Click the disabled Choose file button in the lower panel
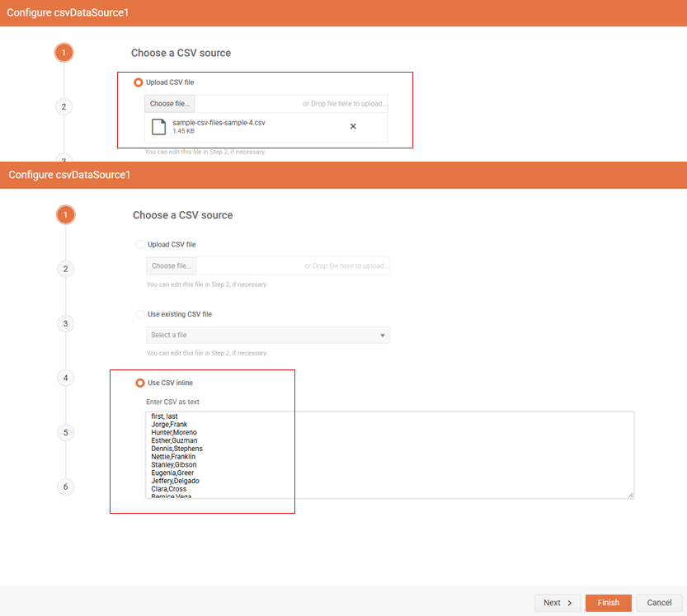 coord(172,266)
